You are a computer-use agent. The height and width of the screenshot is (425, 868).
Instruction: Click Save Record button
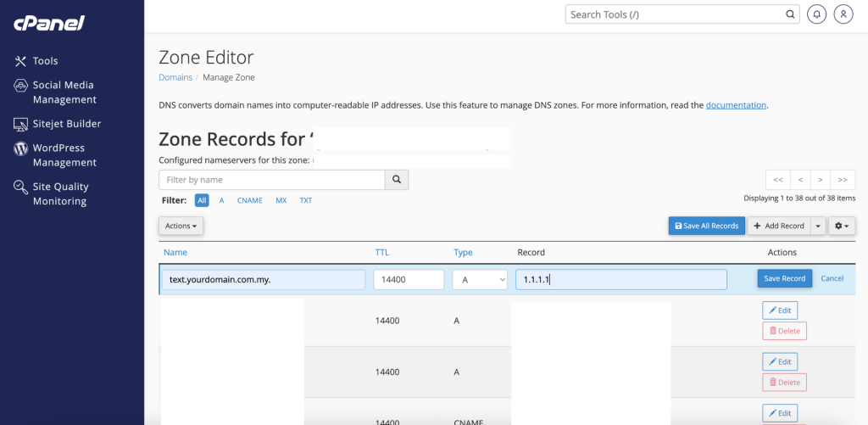784,278
